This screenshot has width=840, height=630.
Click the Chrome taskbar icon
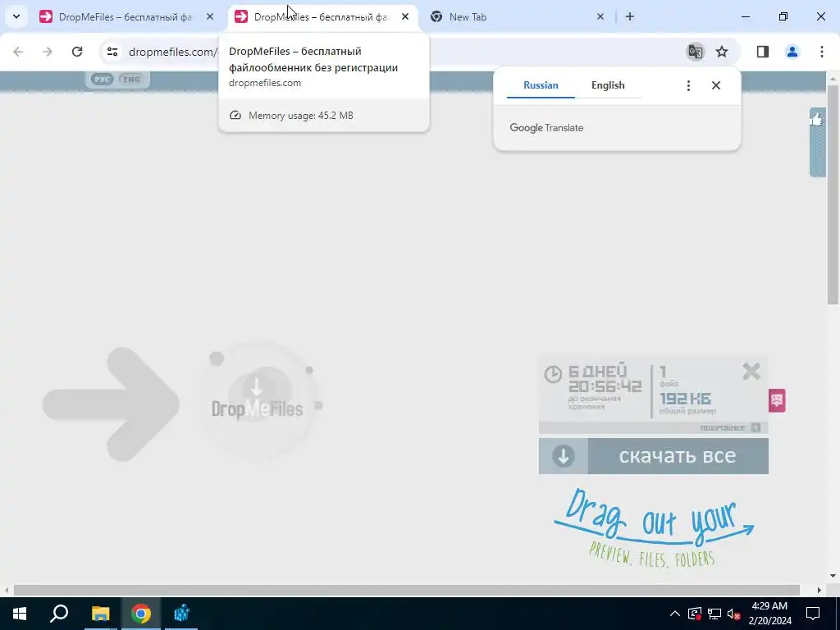point(141,613)
